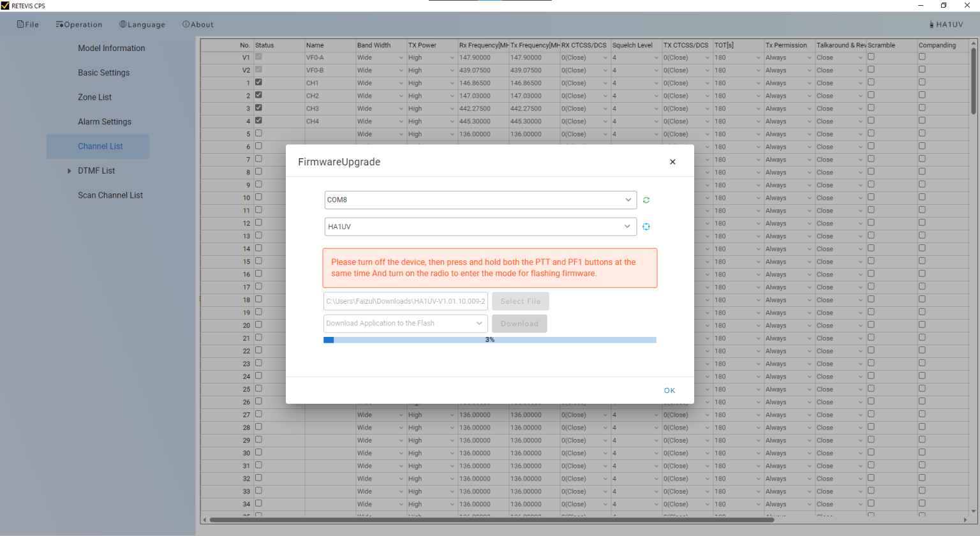The image size is (980, 536).
Task: Toggle the status checkbox for channel 1
Action: (x=258, y=82)
